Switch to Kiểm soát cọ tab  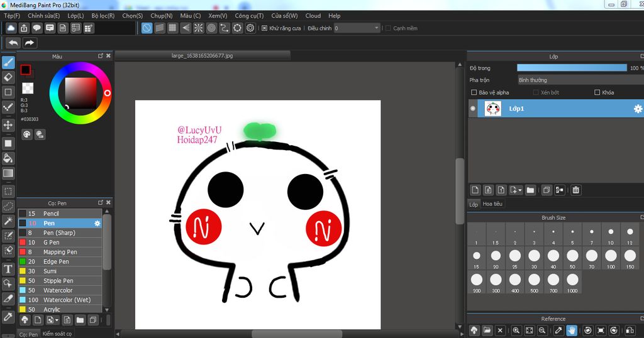point(57,334)
